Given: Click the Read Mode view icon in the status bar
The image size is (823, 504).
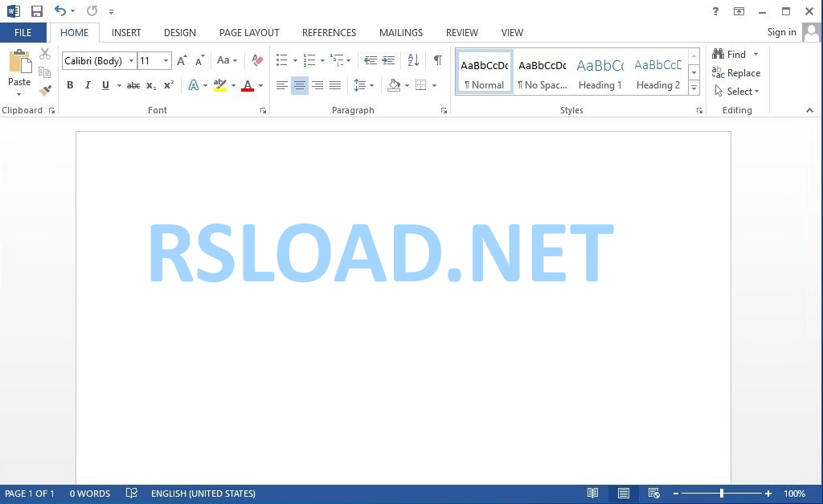Looking at the screenshot, I should [592, 493].
